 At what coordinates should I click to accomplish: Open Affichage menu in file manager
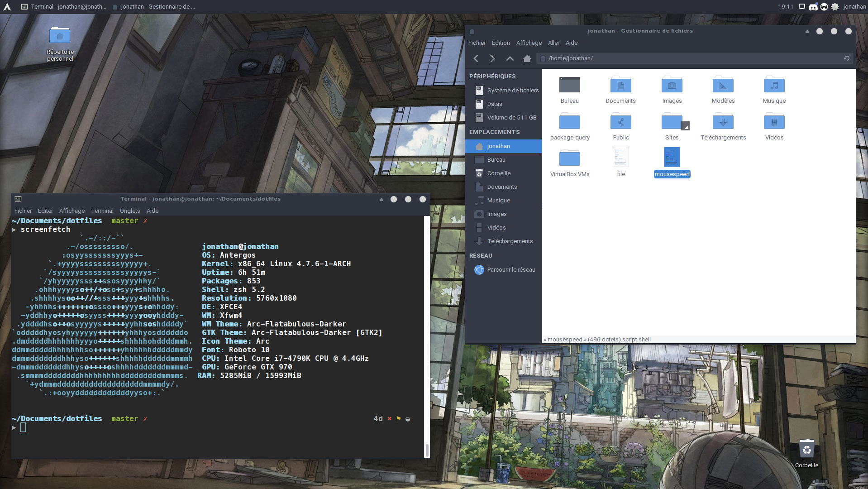click(529, 43)
